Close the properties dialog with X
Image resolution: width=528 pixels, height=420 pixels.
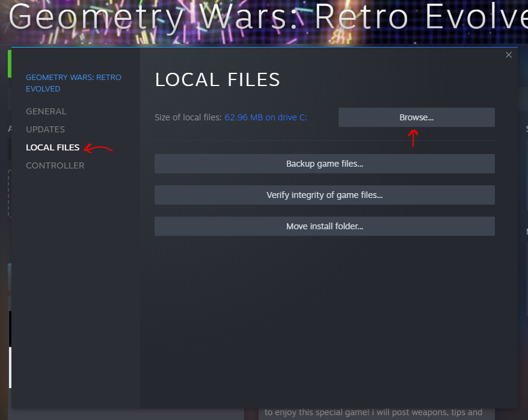coord(509,55)
